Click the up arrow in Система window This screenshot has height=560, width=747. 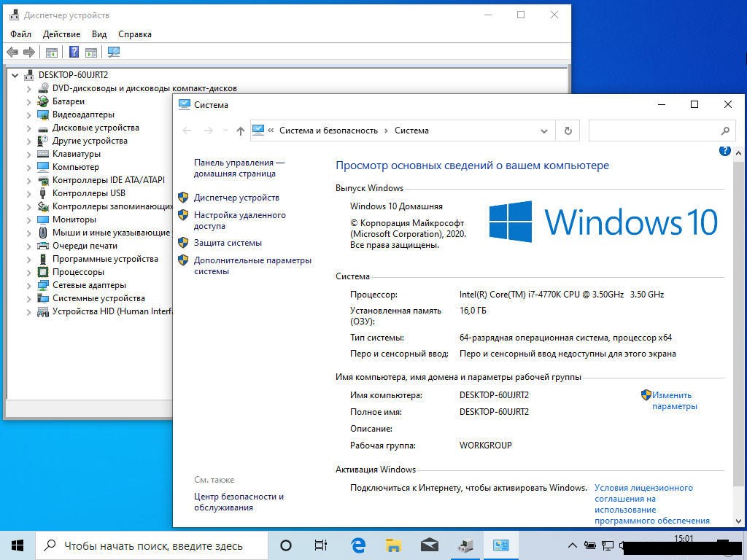click(241, 131)
